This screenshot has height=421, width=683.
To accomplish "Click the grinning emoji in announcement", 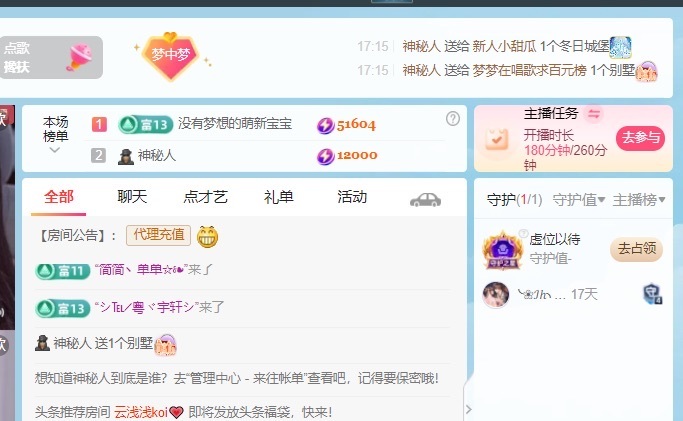I will click(x=207, y=237).
